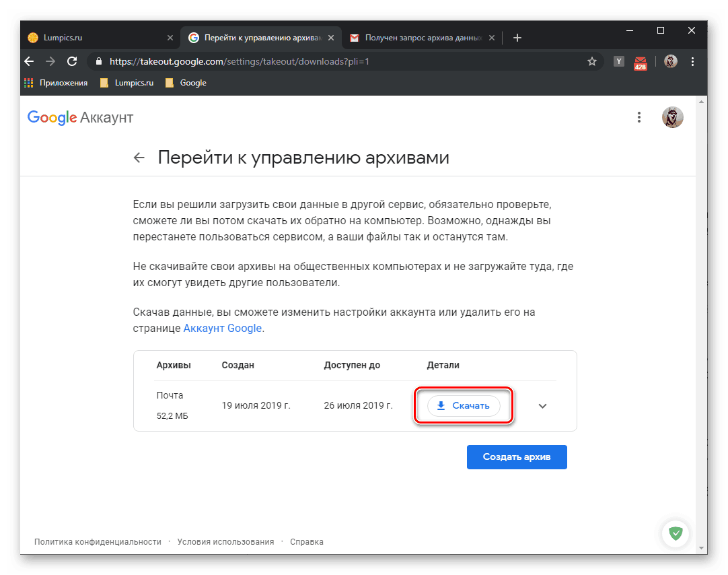The width and height of the screenshot is (728, 575).
Task: Open the Y extension icon
Action: [x=618, y=61]
